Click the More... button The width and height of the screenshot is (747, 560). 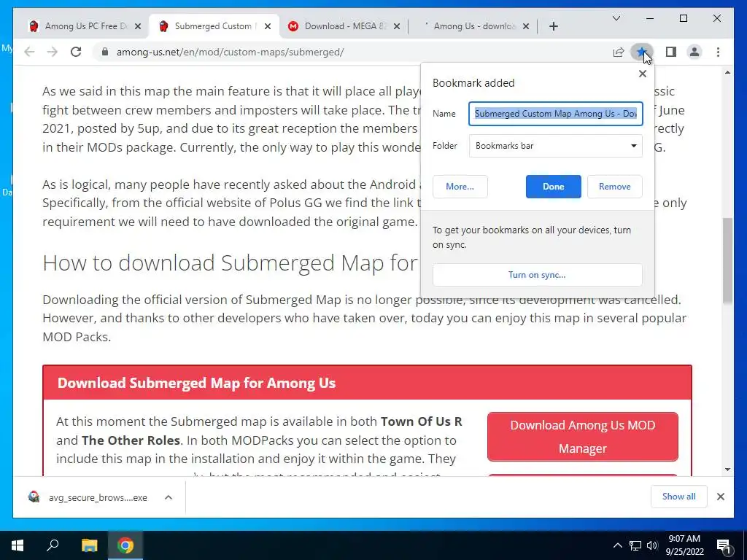[x=460, y=187]
